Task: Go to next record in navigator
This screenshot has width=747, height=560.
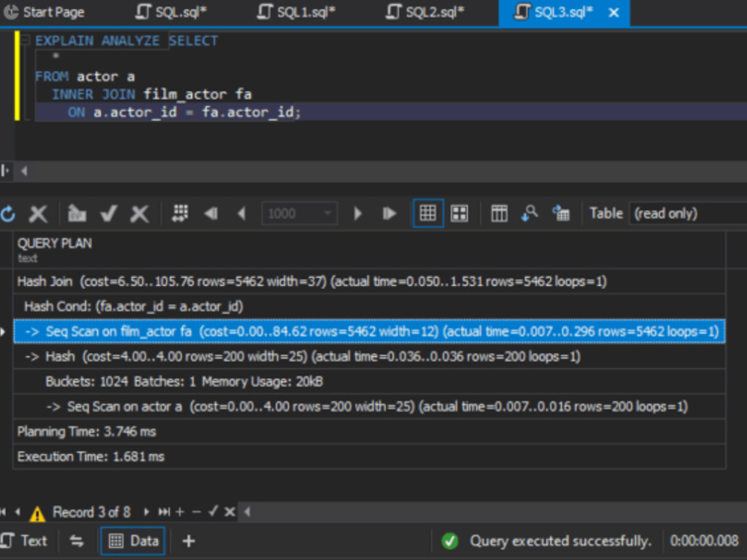Action: [146, 512]
